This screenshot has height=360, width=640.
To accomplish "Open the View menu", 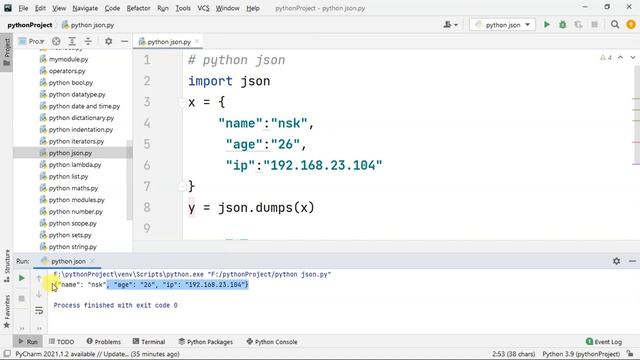I will 59,8.
